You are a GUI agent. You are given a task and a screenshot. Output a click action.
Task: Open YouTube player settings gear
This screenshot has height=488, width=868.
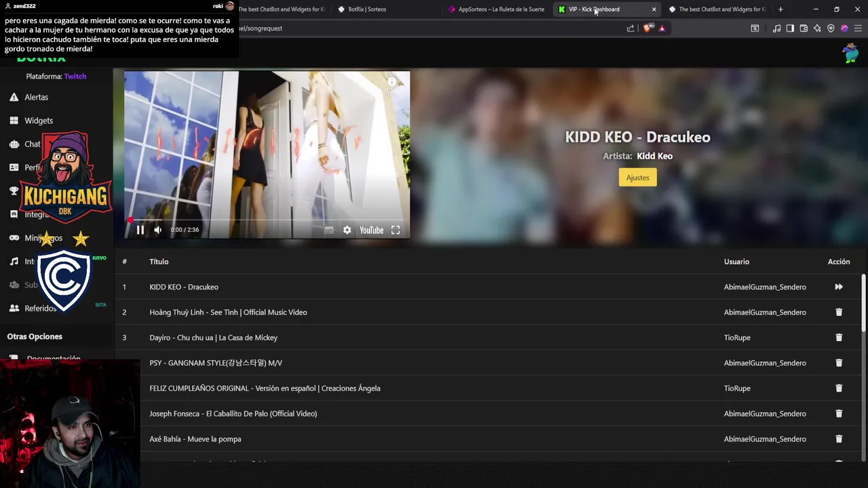coord(347,230)
